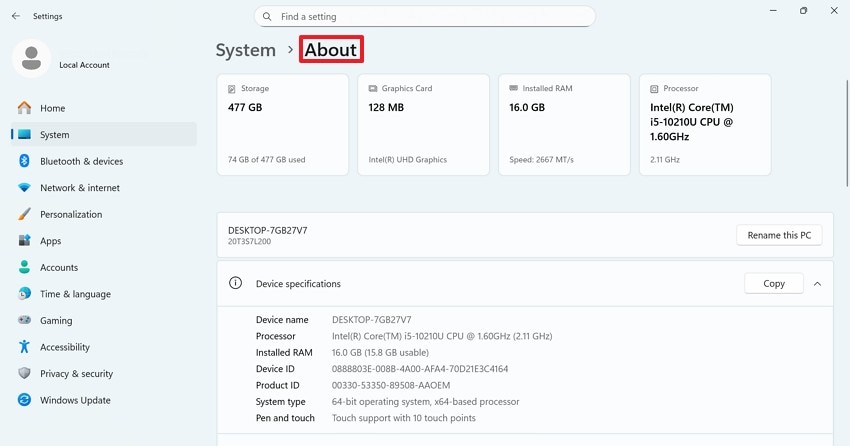Click the Home icon in sidebar
Image resolution: width=850 pixels, height=446 pixels.
click(24, 108)
